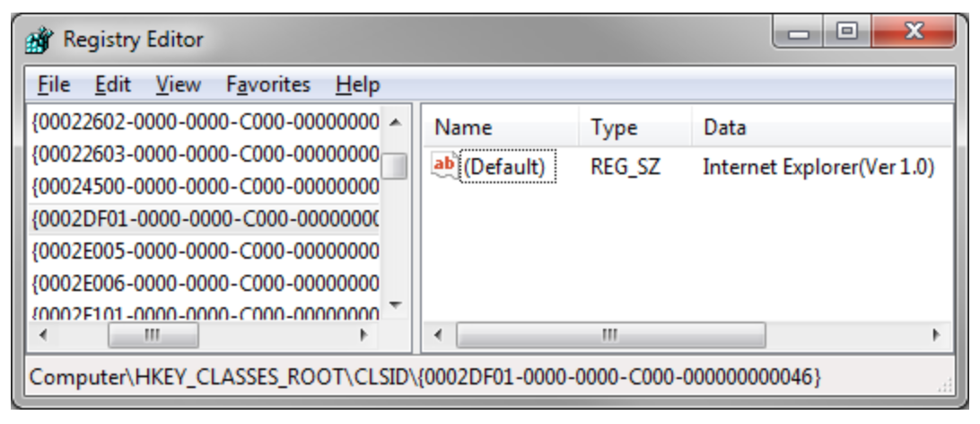The width and height of the screenshot is (980, 424).
Task: Select the {0002DF01-0000-0000-C000 key
Action: coord(205,219)
